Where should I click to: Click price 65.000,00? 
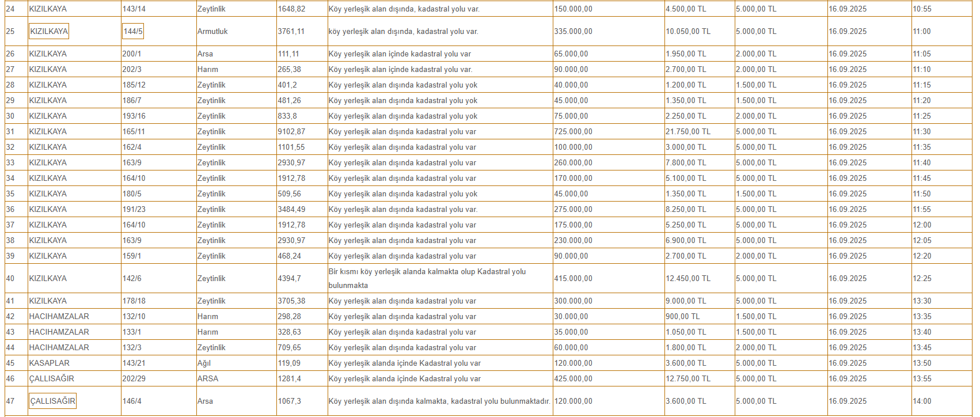tap(571, 54)
